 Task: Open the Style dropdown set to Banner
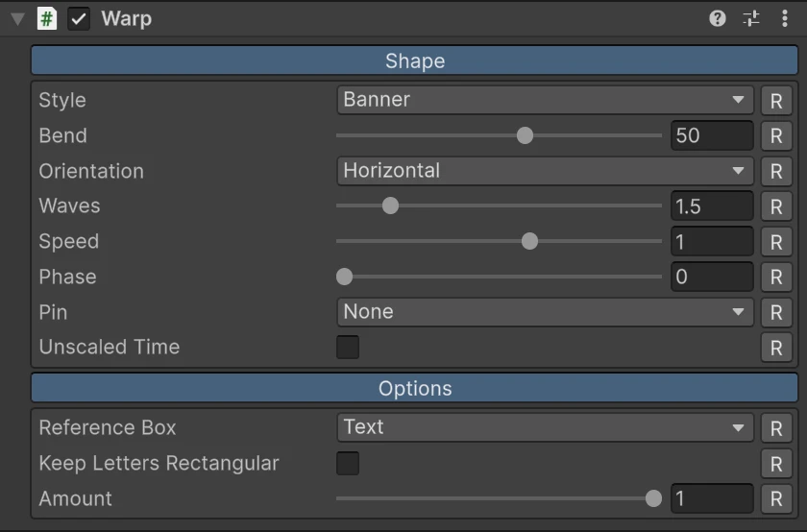pos(545,100)
